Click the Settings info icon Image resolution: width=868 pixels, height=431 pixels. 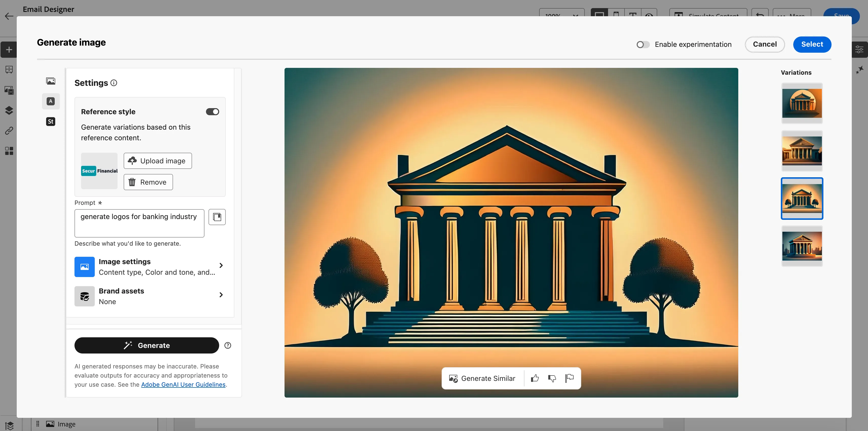coord(114,83)
